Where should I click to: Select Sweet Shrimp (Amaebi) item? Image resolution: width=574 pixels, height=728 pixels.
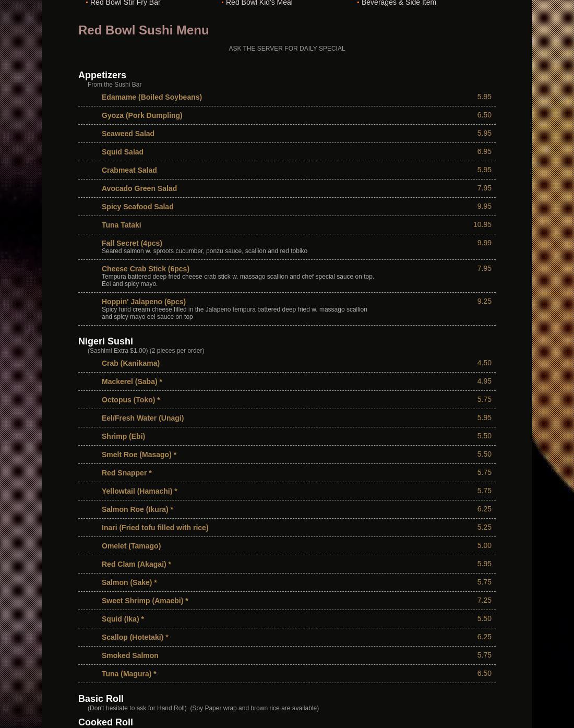(x=145, y=601)
